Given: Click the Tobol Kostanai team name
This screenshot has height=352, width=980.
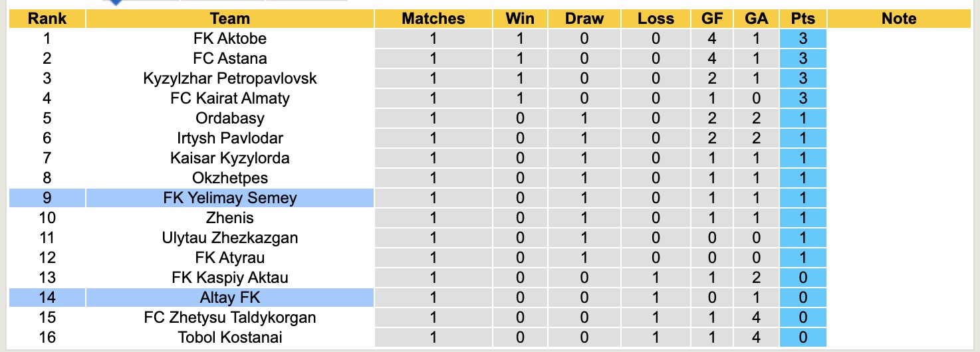Looking at the screenshot, I should tap(229, 337).
